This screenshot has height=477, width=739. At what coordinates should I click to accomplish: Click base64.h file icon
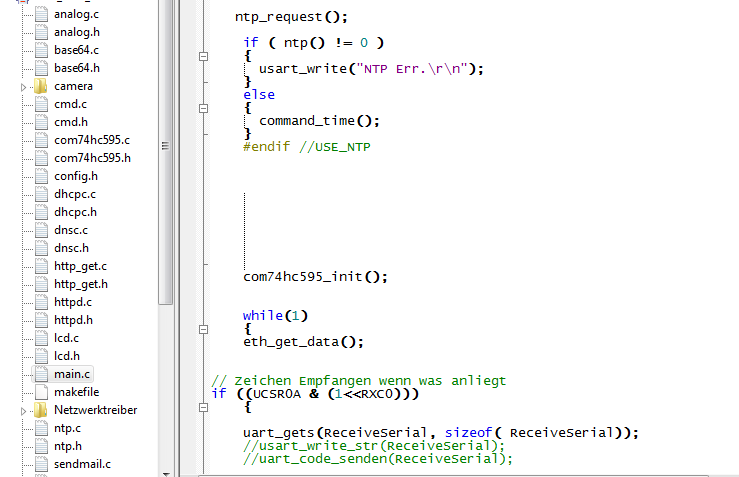coord(41,68)
